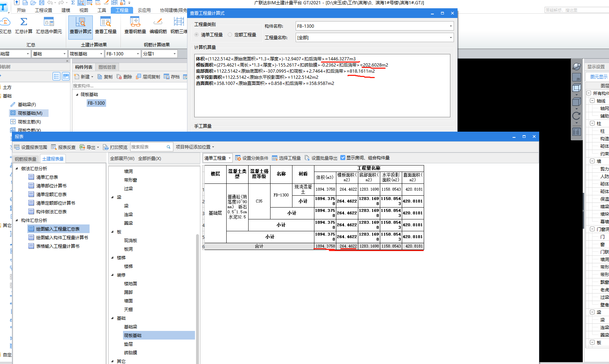Click 查看计算式 ribbon icon
Viewport: 609px width, 364px height.
(81, 22)
